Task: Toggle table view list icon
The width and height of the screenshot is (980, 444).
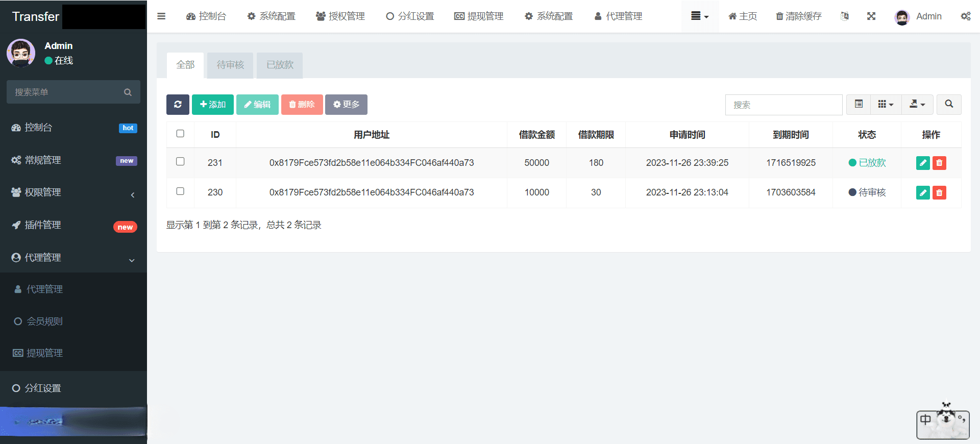Action: click(x=859, y=104)
